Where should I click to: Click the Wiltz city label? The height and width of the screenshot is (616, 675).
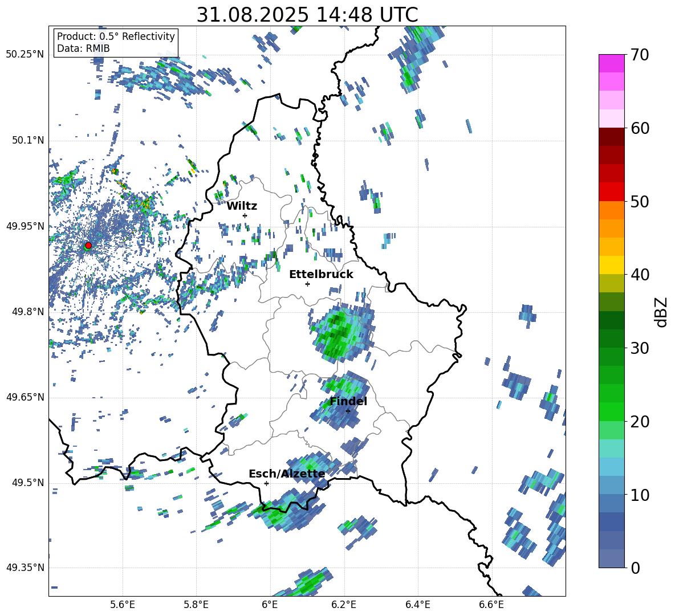tap(242, 206)
